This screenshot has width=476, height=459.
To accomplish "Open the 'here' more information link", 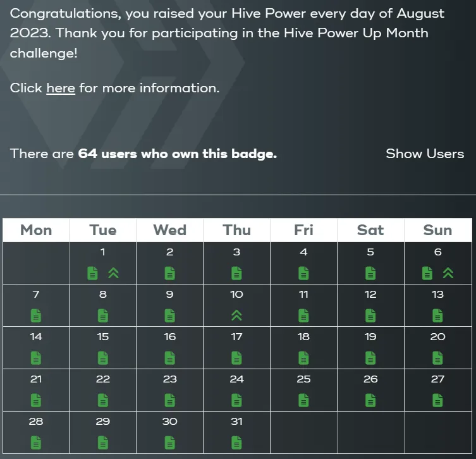I will (61, 89).
